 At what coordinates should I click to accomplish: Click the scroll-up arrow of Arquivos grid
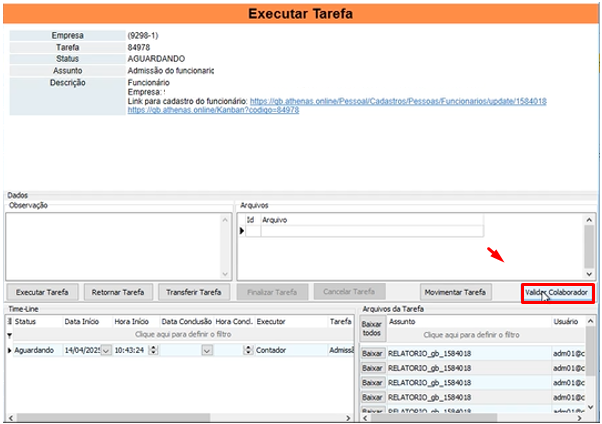click(x=589, y=217)
